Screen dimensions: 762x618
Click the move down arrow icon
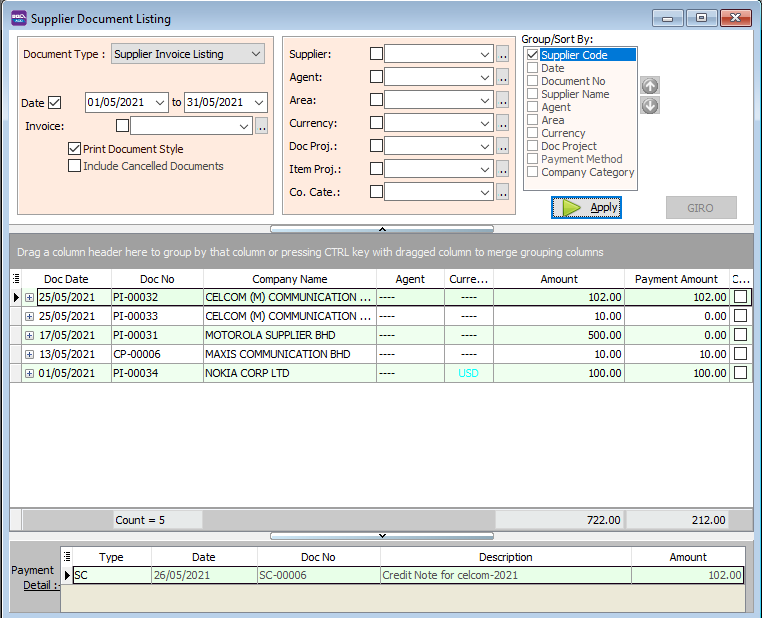coord(650,106)
